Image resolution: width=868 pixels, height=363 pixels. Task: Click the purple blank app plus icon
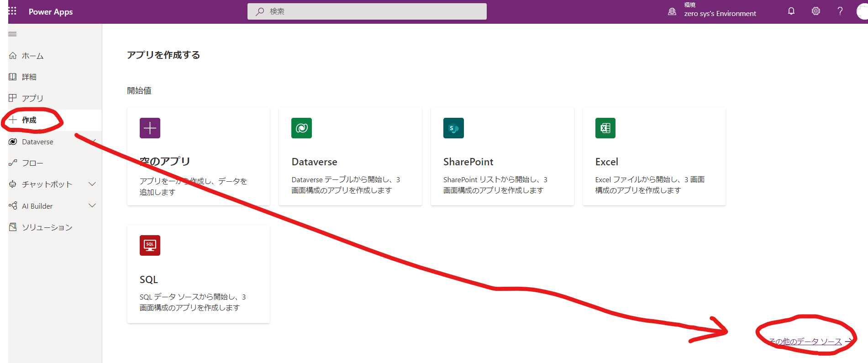150,128
